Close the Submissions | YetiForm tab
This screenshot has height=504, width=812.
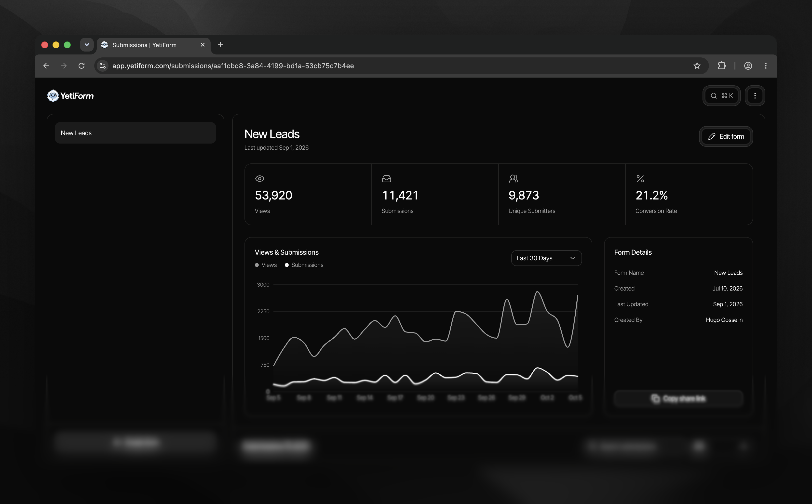point(203,45)
